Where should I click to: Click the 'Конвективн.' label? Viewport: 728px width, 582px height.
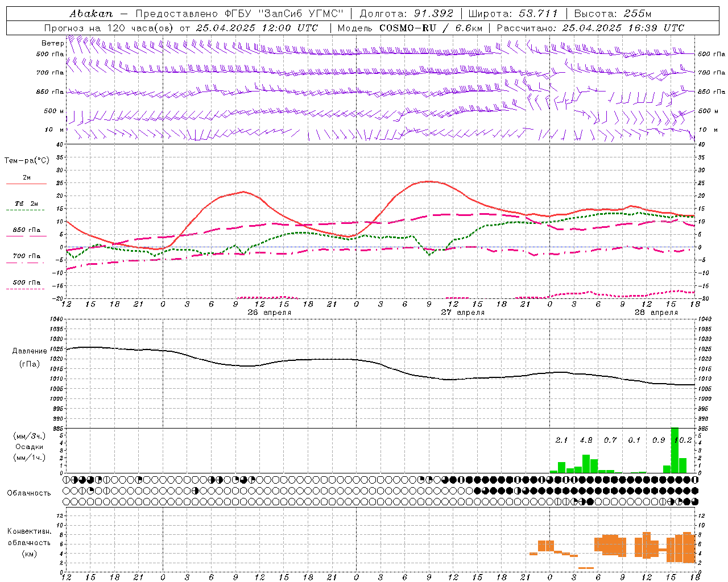[30, 531]
